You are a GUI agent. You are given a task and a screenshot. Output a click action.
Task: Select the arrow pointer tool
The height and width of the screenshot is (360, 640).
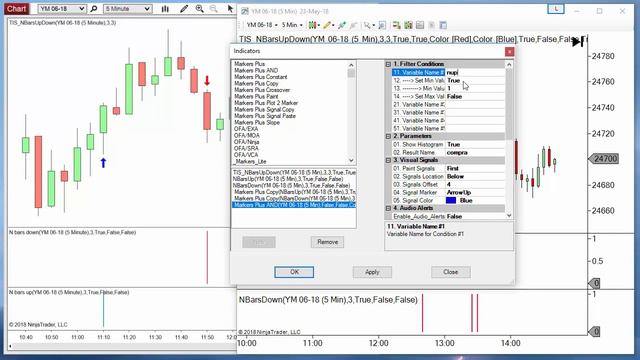coord(231,9)
